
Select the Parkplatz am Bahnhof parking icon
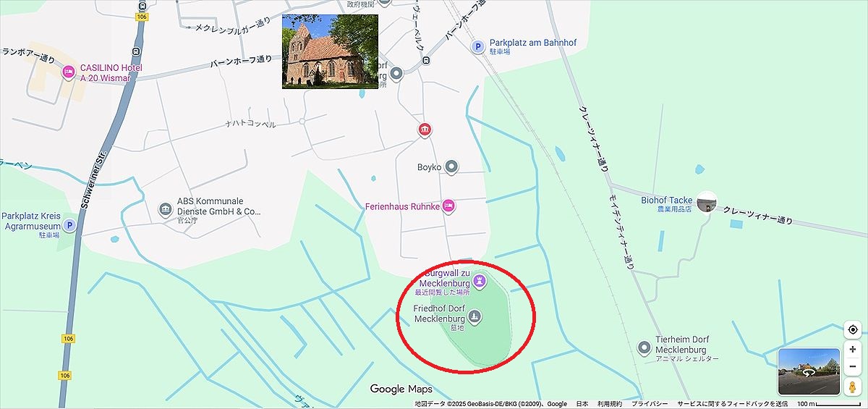477,46
